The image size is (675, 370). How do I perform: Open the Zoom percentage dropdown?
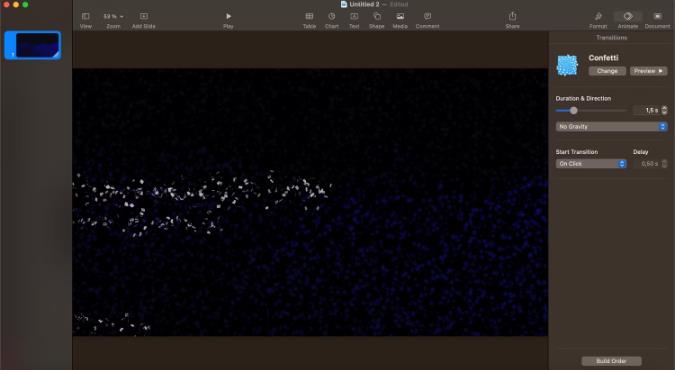pyautogui.click(x=113, y=16)
